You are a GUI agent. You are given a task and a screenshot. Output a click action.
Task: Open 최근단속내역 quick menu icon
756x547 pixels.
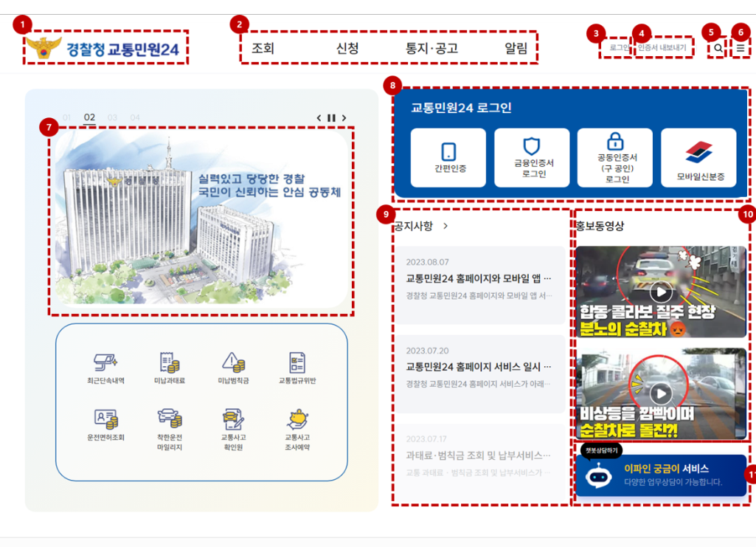click(105, 368)
